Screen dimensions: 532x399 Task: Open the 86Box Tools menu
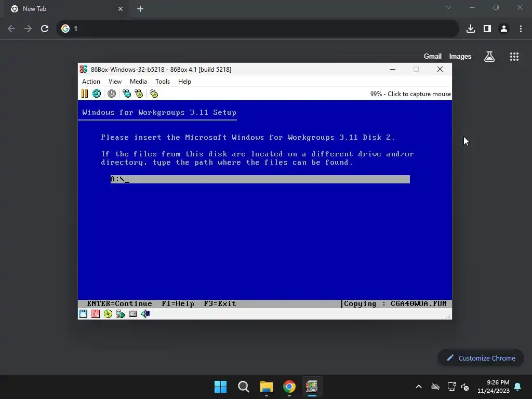[x=163, y=82]
